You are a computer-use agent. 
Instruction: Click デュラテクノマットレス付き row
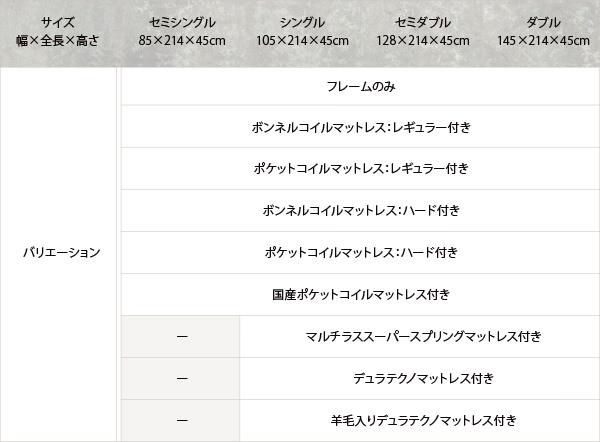point(420,379)
